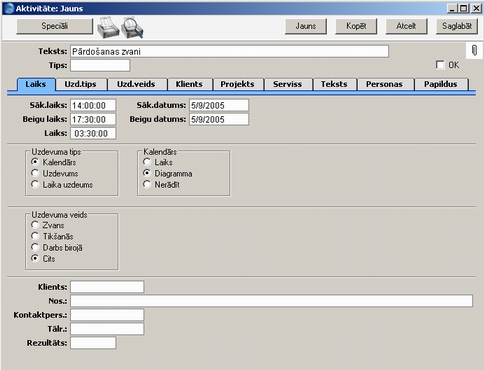Click the Jauns button
This screenshot has height=370, width=484.
306,26
